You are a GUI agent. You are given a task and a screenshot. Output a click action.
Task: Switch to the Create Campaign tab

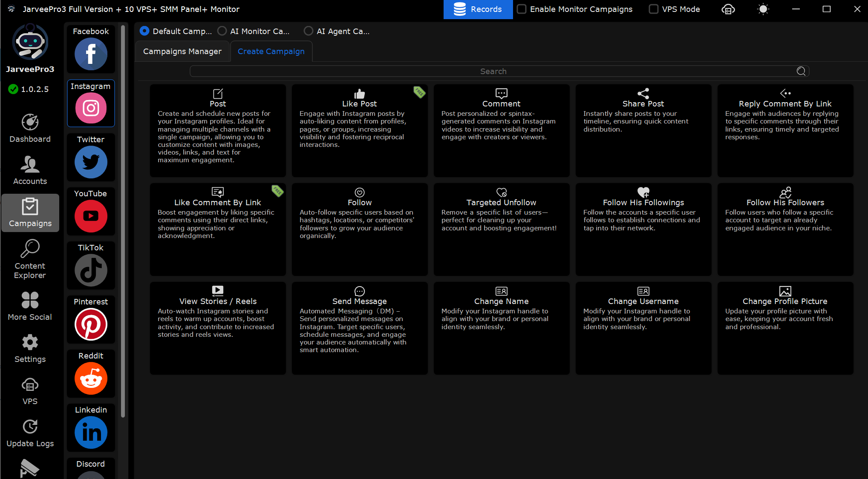[x=271, y=52]
